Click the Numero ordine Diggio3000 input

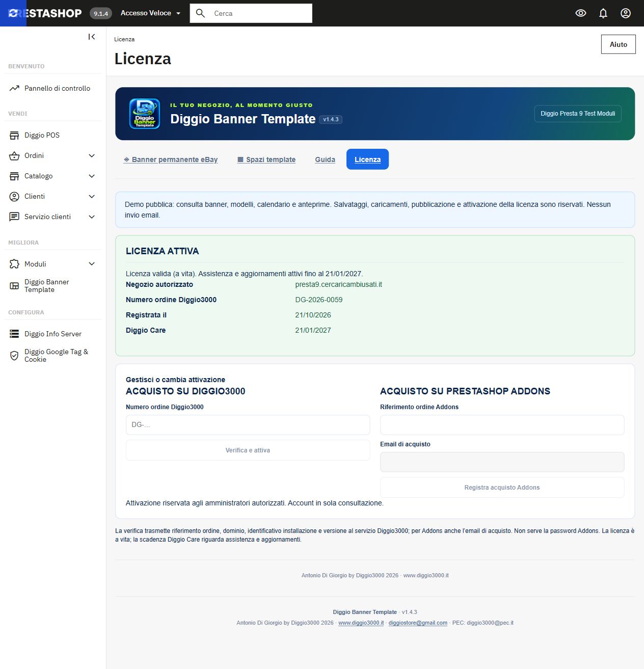point(248,425)
